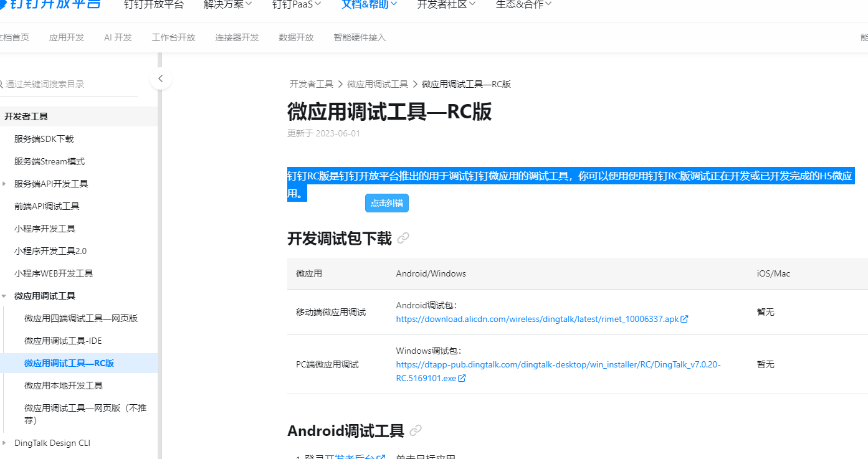Go to 钉钉开放平台 in the top navigation
The width and height of the screenshot is (868, 459).
pos(154,4)
